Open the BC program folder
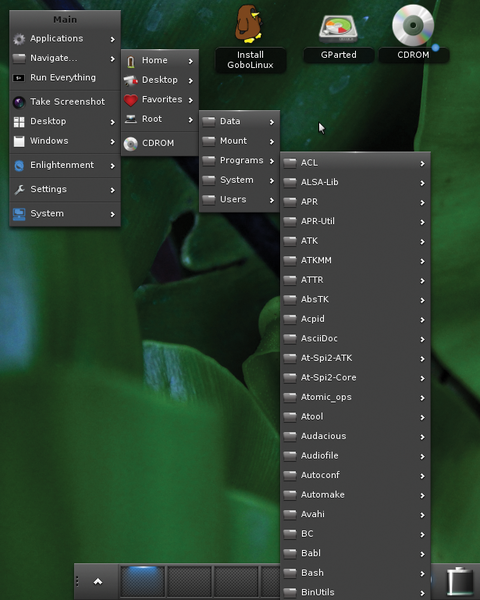This screenshot has width=480, height=600. tap(355, 534)
